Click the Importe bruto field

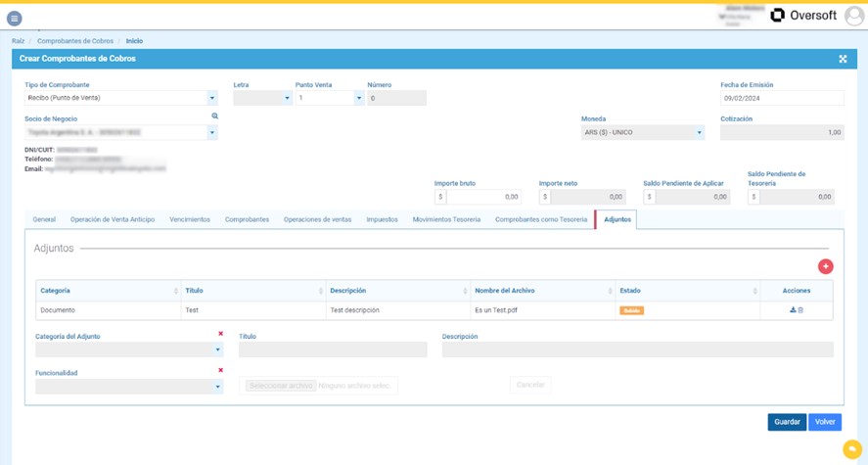tap(483, 197)
